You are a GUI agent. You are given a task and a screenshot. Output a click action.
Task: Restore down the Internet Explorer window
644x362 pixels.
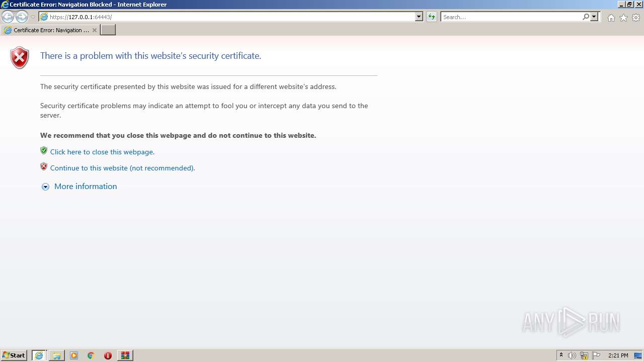point(629,4)
